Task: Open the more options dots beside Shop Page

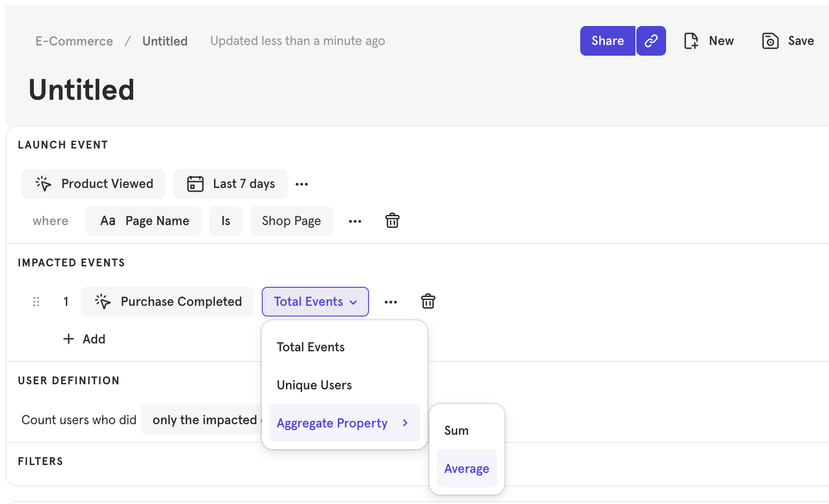Action: (355, 221)
